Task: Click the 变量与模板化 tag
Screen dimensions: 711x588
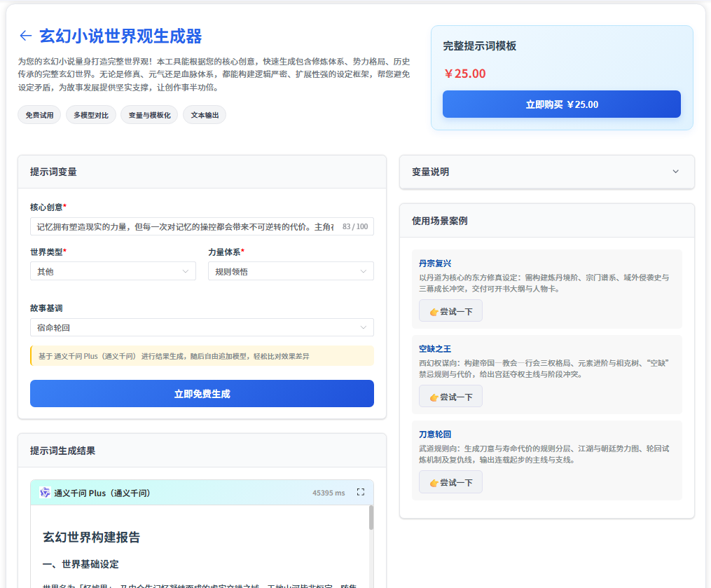Action: 149,115
